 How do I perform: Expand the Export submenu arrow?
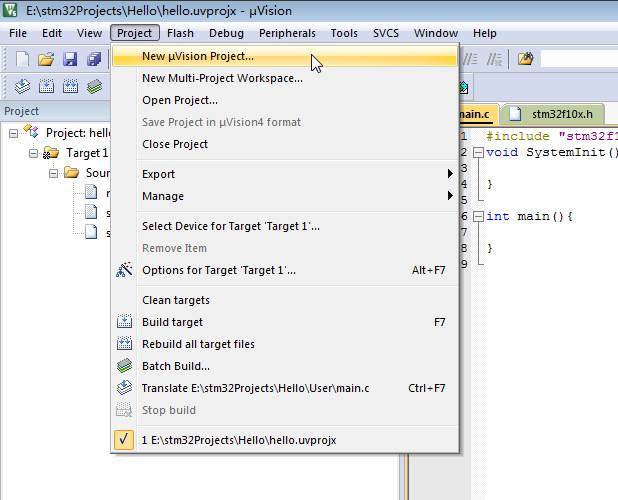point(450,174)
